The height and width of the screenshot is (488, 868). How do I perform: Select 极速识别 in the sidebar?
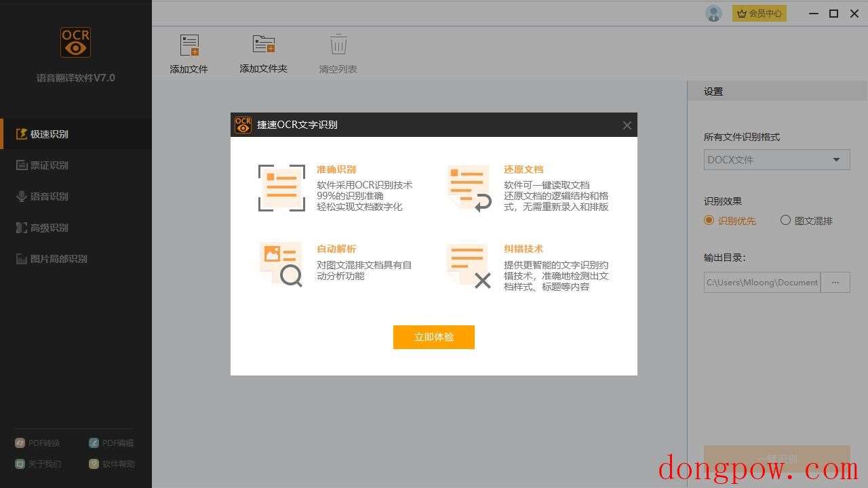(x=76, y=134)
